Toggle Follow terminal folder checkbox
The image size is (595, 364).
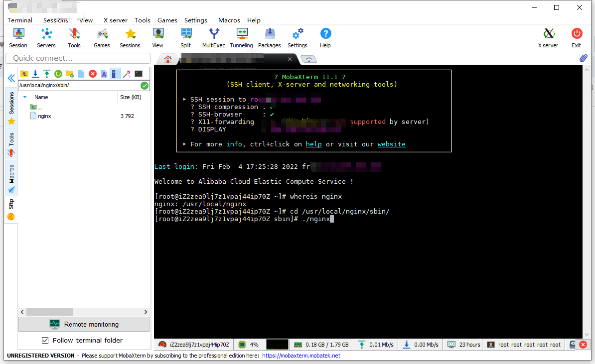tap(45, 341)
